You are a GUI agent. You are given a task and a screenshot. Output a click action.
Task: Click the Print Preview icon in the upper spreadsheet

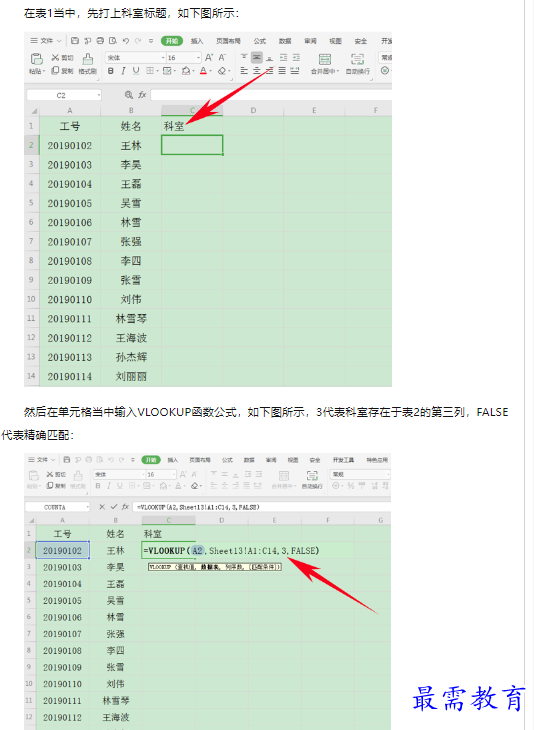[x=113, y=41]
